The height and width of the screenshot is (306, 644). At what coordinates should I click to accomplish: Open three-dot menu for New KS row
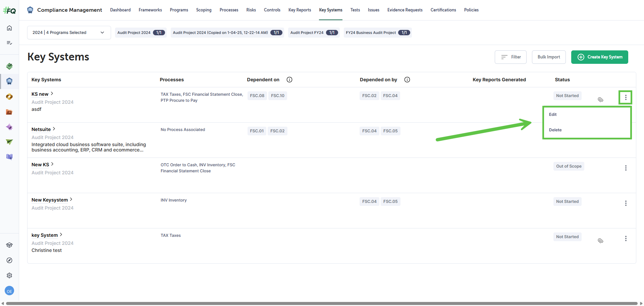[626, 168]
